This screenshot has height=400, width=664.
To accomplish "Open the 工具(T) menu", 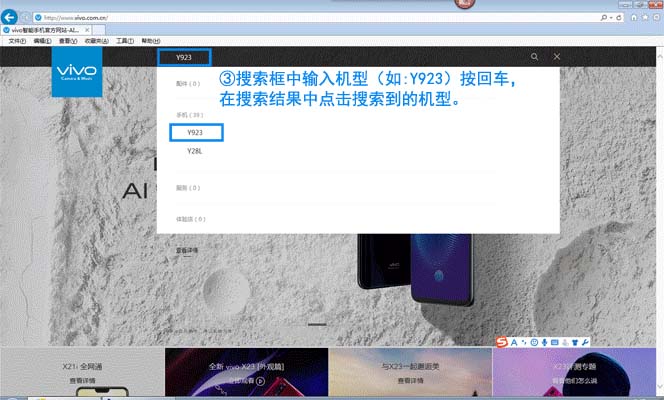I will pyautogui.click(x=125, y=41).
